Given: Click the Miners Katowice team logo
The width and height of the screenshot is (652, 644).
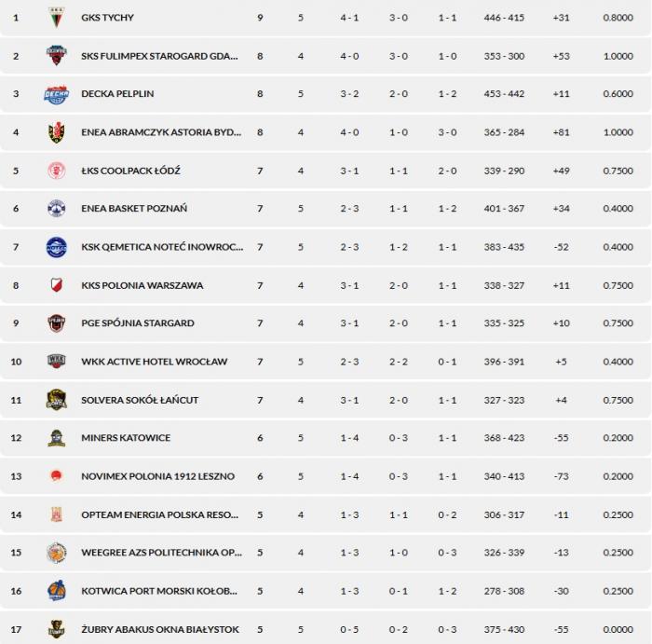Looking at the screenshot, I should point(57,438).
